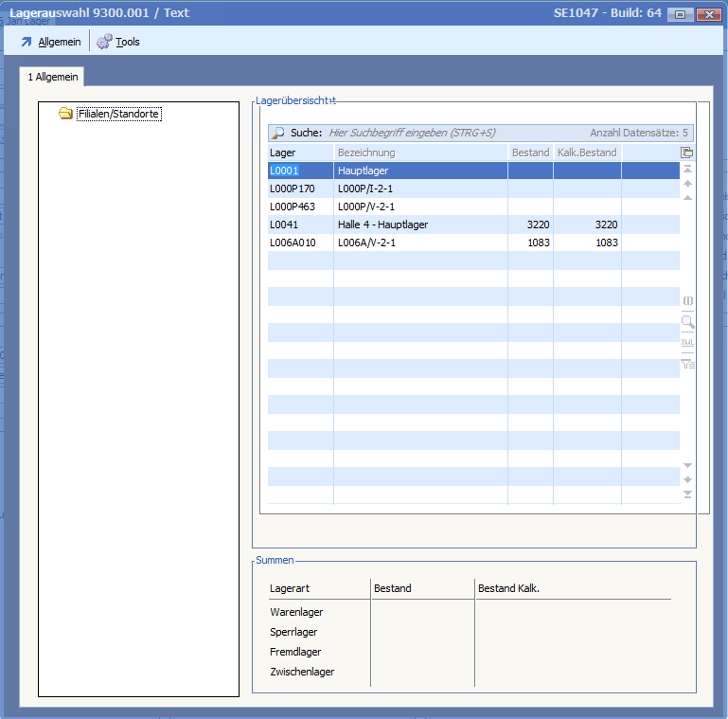The width and height of the screenshot is (728, 719).
Task: Open the filter funnel icon
Action: pos(687,363)
